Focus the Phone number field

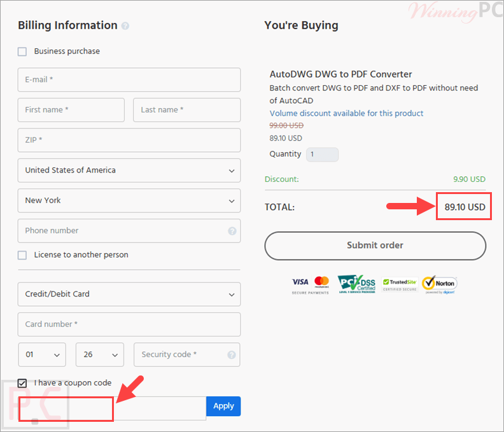pos(129,231)
